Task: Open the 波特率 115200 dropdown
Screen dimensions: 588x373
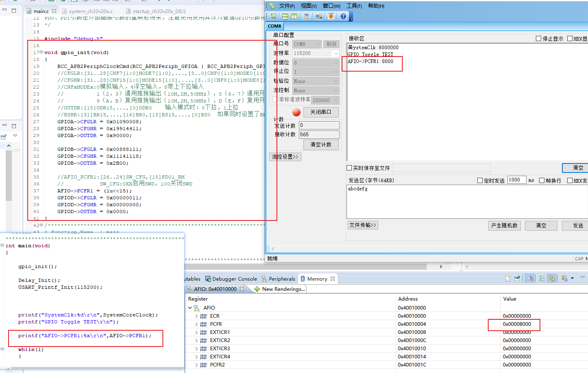Action: [x=316, y=53]
